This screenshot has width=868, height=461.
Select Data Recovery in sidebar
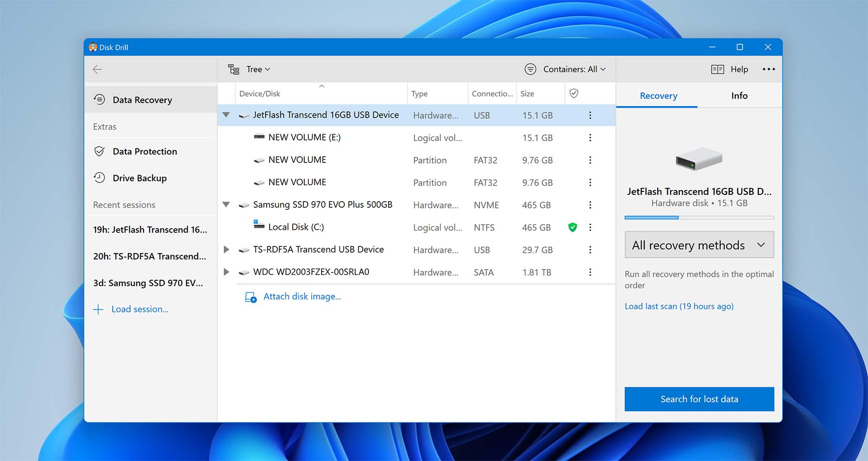[150, 100]
